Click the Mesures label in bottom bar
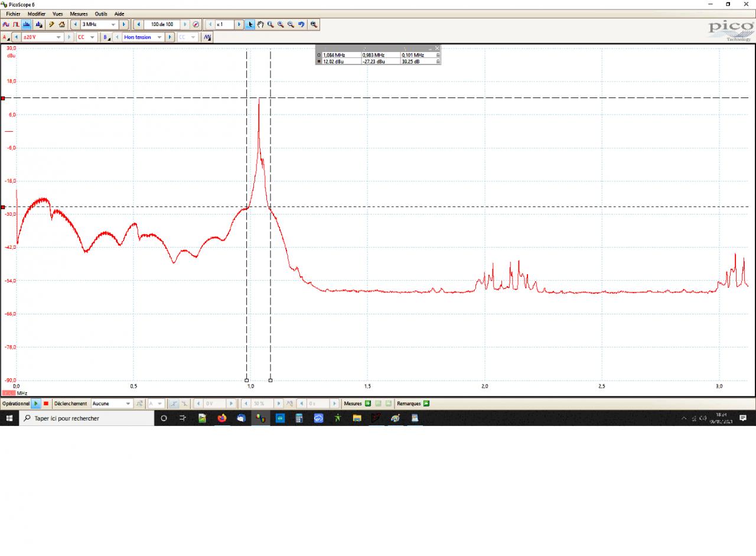 pos(353,404)
